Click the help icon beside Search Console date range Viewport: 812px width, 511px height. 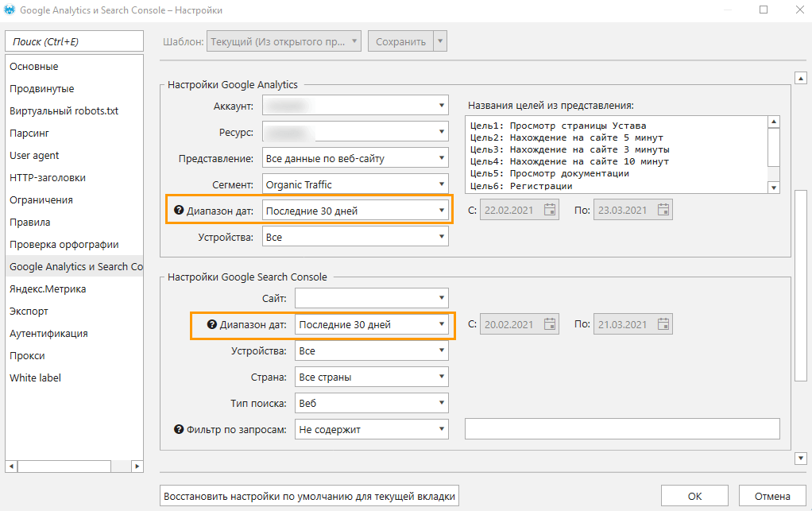212,324
